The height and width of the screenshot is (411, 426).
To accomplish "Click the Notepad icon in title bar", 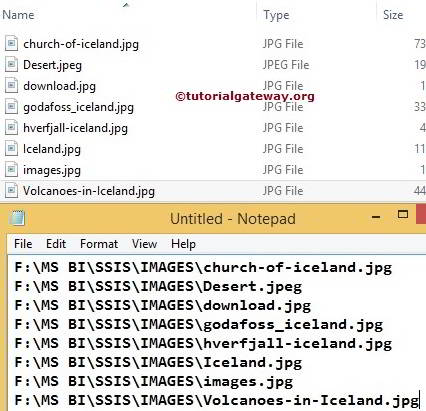I will [x=17, y=219].
